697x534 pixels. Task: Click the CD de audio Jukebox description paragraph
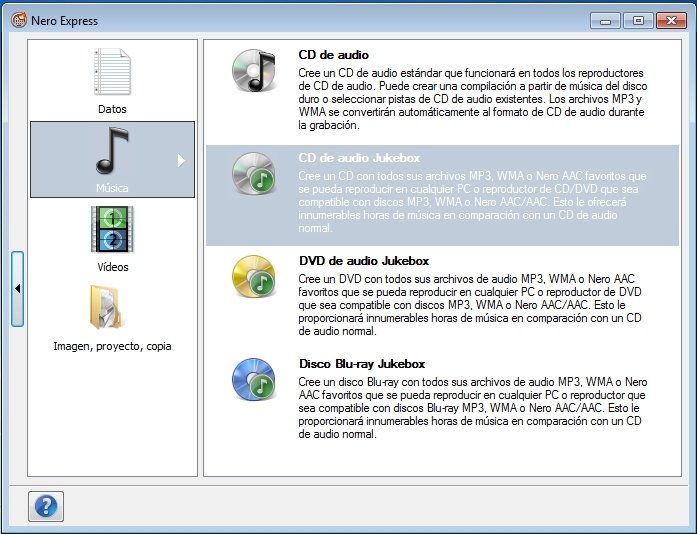click(473, 202)
